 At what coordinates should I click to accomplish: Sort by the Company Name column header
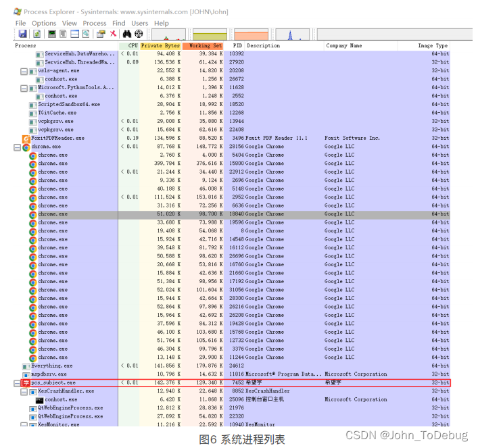coord(361,46)
